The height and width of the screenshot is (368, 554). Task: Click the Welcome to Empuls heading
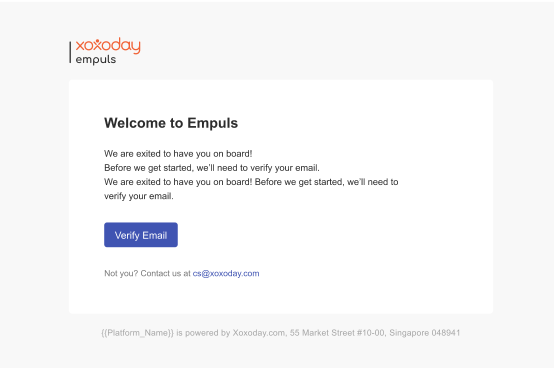[171, 123]
